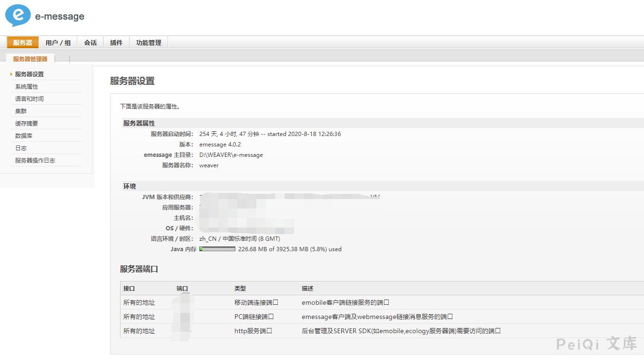The width and height of the screenshot is (644, 364).
Task: Show 服务器操作日志 from the sidebar
Action: click(35, 161)
